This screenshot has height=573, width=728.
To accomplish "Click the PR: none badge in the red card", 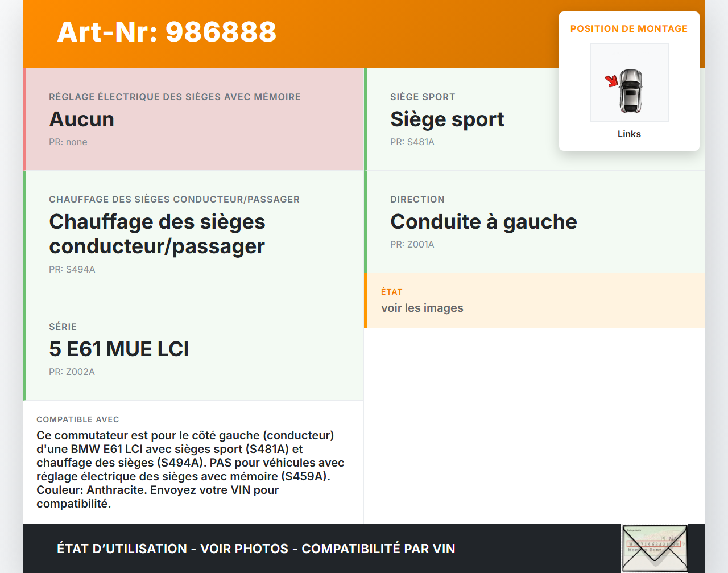I will (69, 142).
